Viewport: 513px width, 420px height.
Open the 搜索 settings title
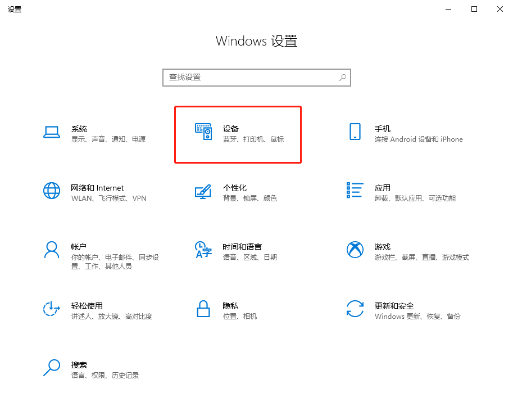(x=79, y=365)
